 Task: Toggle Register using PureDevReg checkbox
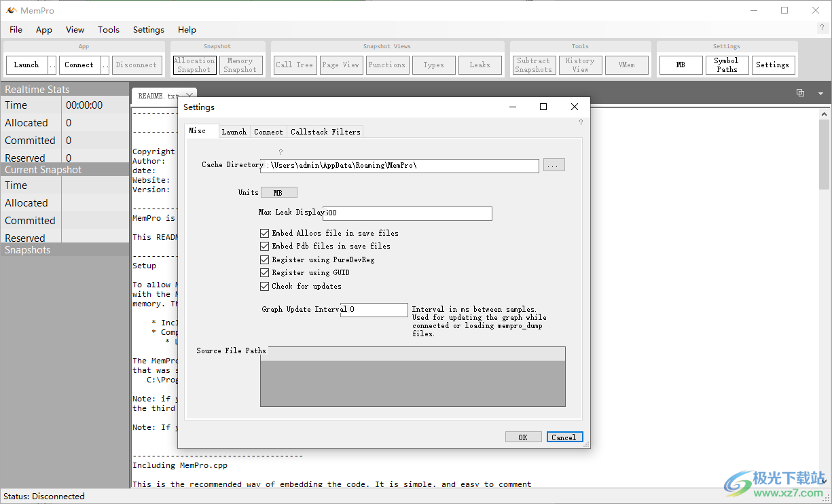pyautogui.click(x=265, y=259)
